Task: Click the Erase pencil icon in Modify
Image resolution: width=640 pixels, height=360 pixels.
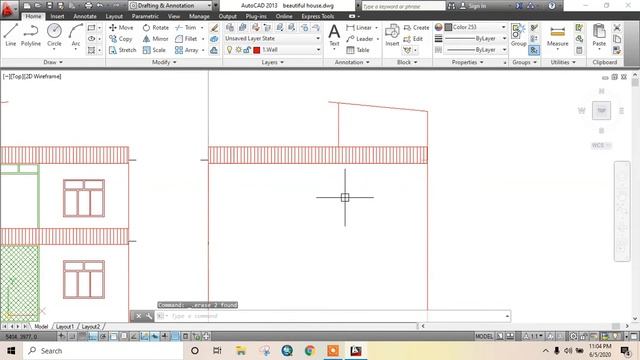Action: point(214,28)
